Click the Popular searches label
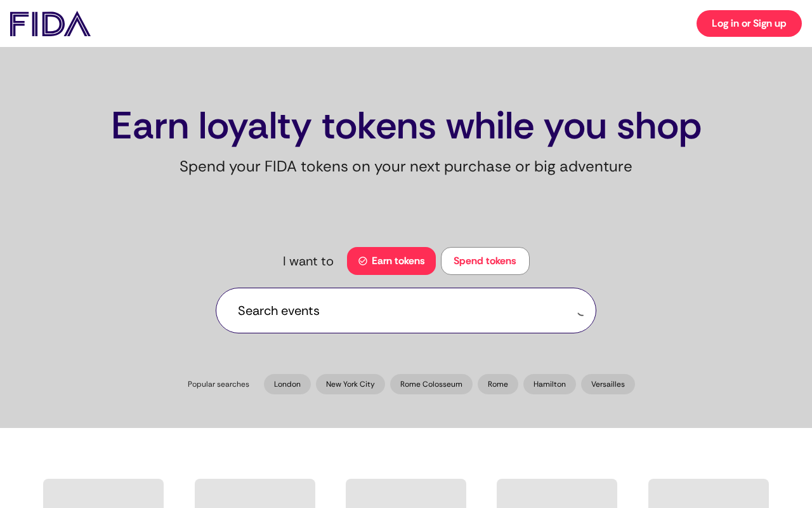This screenshot has height=508, width=812. pos(218,384)
